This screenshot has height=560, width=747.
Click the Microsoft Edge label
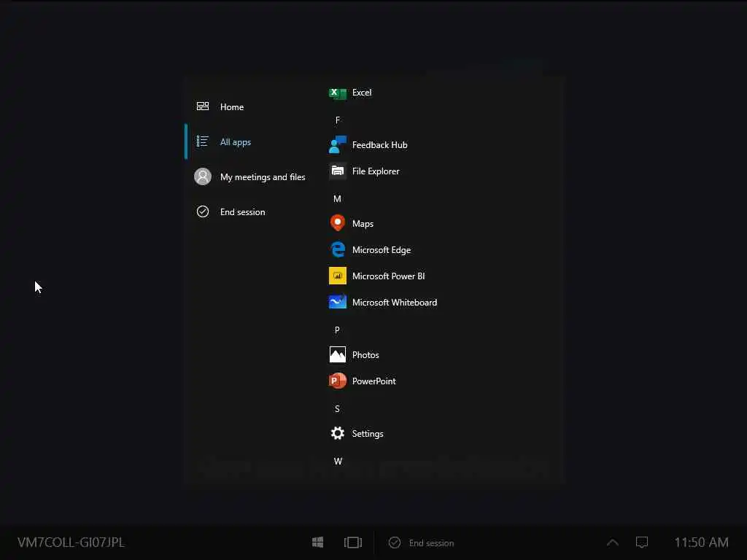coord(381,250)
